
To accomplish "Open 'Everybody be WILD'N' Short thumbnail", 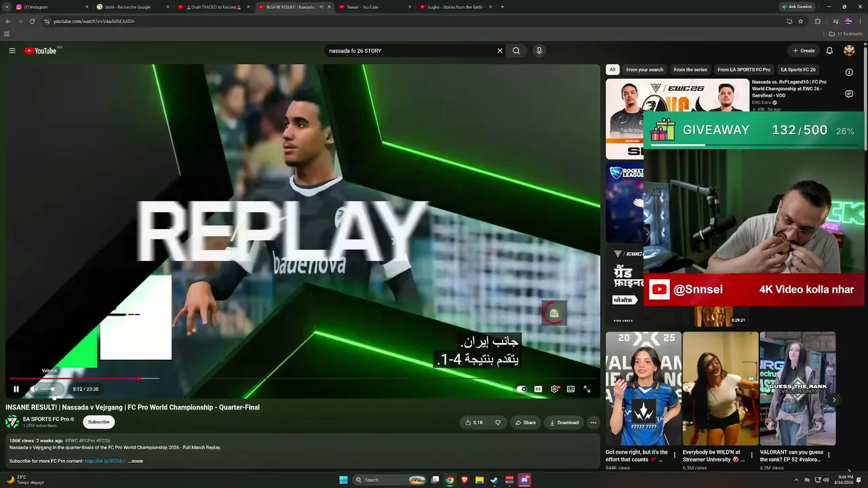I will pos(721,388).
